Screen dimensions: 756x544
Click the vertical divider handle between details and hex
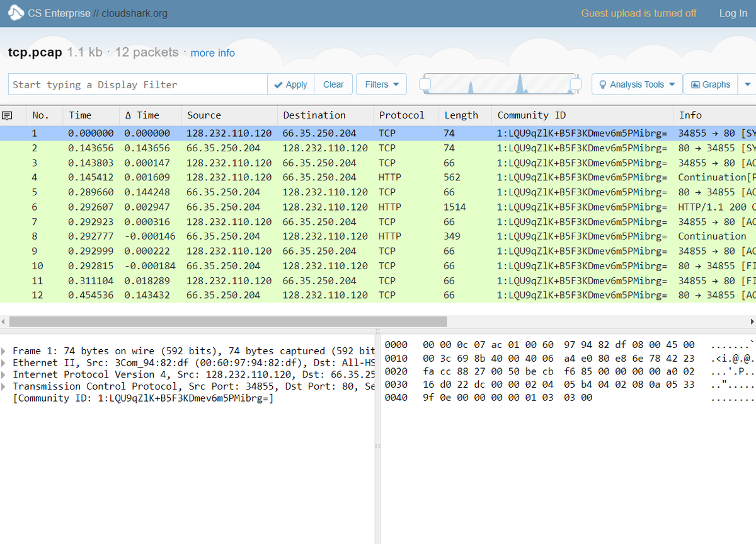(x=378, y=446)
